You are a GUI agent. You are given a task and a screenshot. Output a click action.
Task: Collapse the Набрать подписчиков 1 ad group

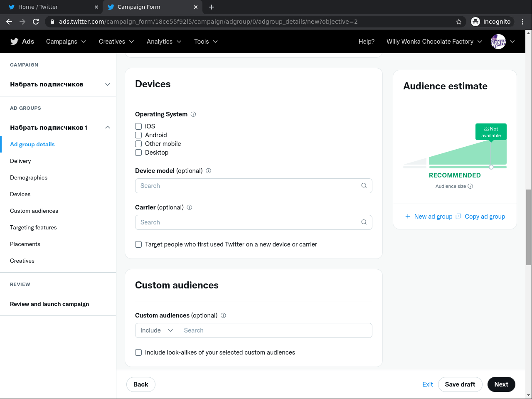click(108, 127)
